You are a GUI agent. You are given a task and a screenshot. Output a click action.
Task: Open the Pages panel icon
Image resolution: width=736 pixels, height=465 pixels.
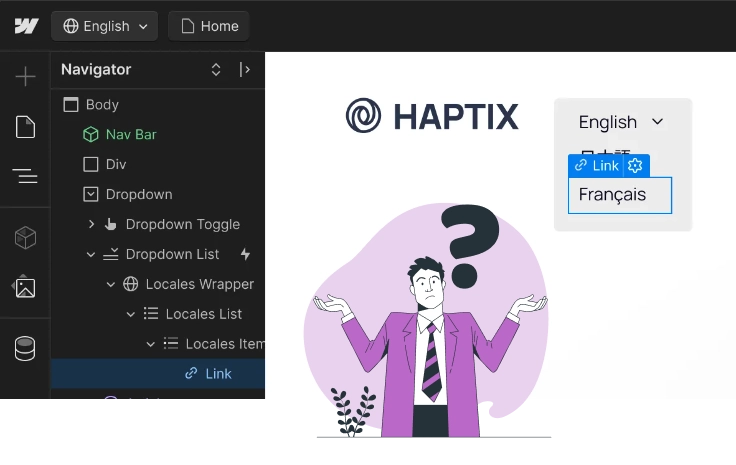[x=25, y=127]
